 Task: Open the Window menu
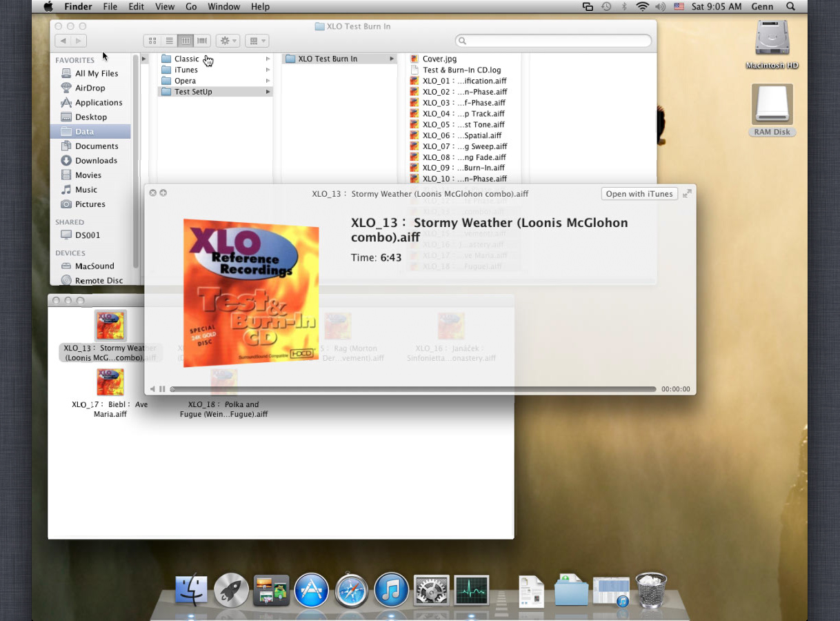pyautogui.click(x=224, y=6)
